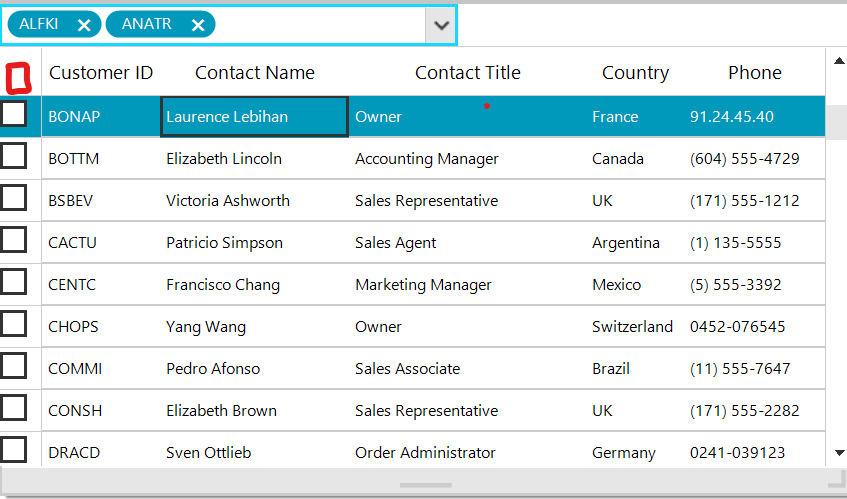This screenshot has height=499, width=847.
Task: Sort by the Customer ID column header
Action: (x=101, y=73)
